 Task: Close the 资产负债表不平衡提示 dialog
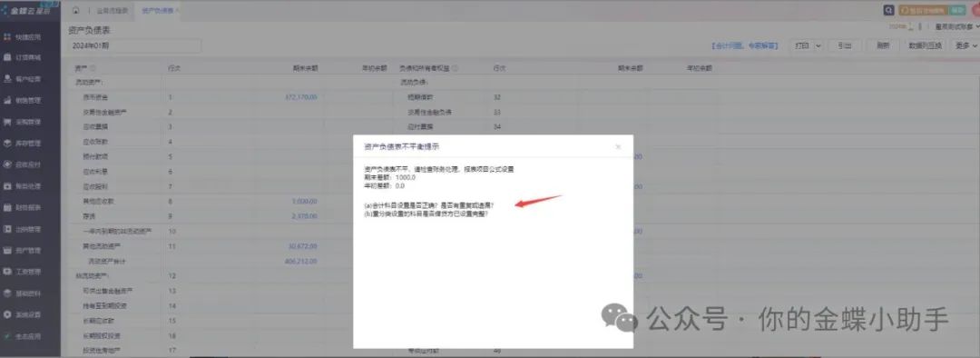click(618, 146)
